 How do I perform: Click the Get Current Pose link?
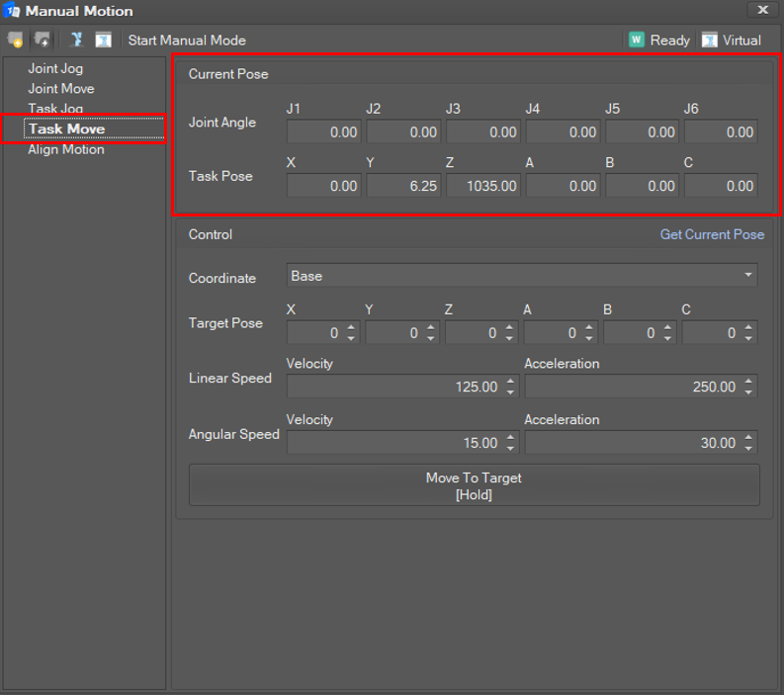[x=712, y=234]
